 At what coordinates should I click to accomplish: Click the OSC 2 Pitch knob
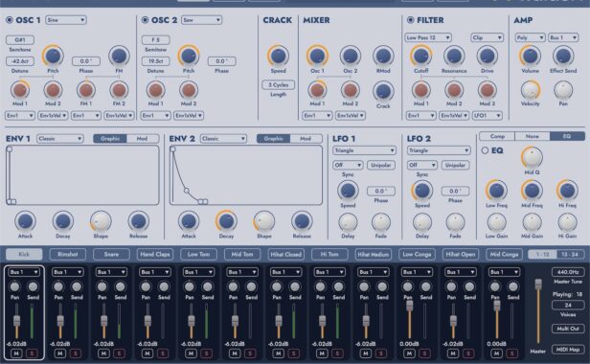pos(188,56)
